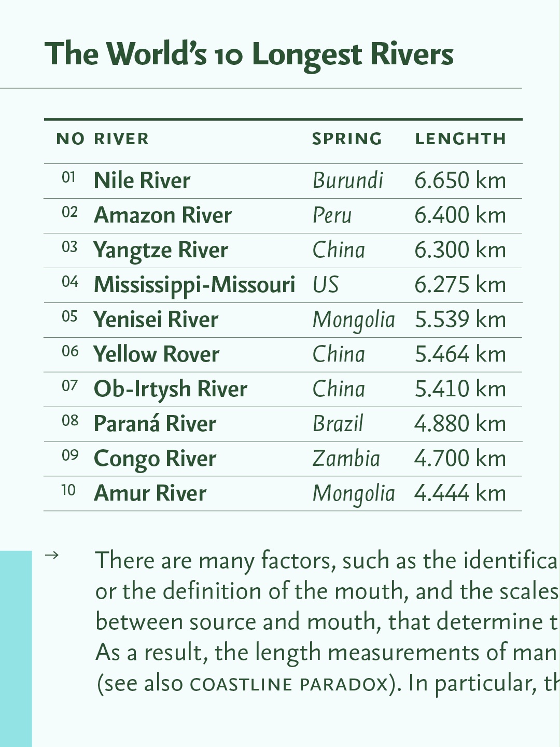Click the NO column header
This screenshot has height=747, width=560.
(x=71, y=139)
